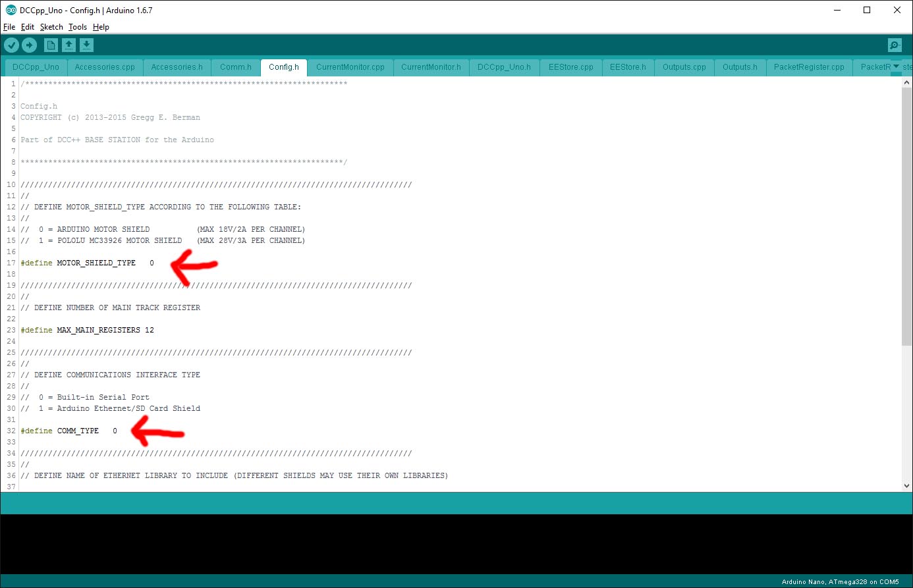913x588 pixels.
Task: Click the board status 'Arduino Nano, ATmega328 on COM5'
Action: click(840, 581)
